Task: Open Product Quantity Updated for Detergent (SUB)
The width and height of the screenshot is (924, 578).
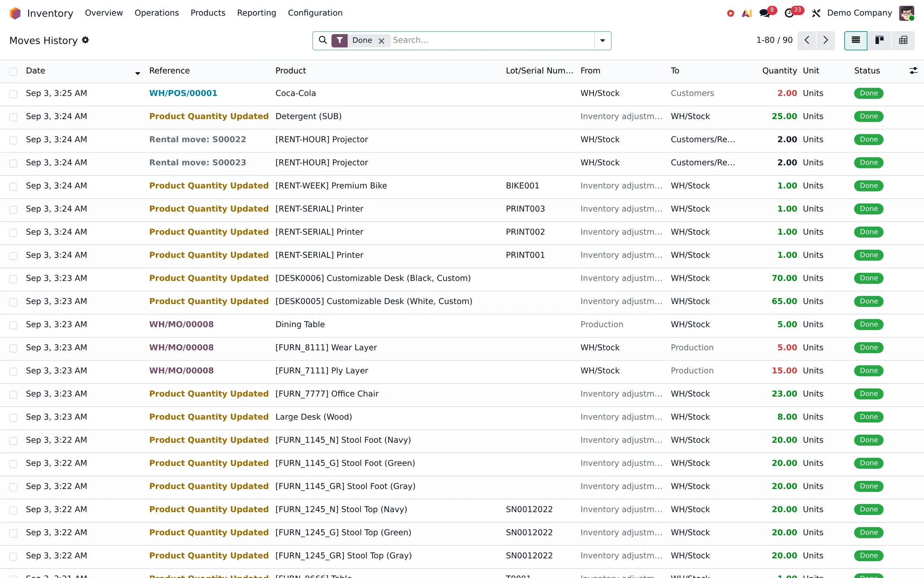Action: click(209, 116)
